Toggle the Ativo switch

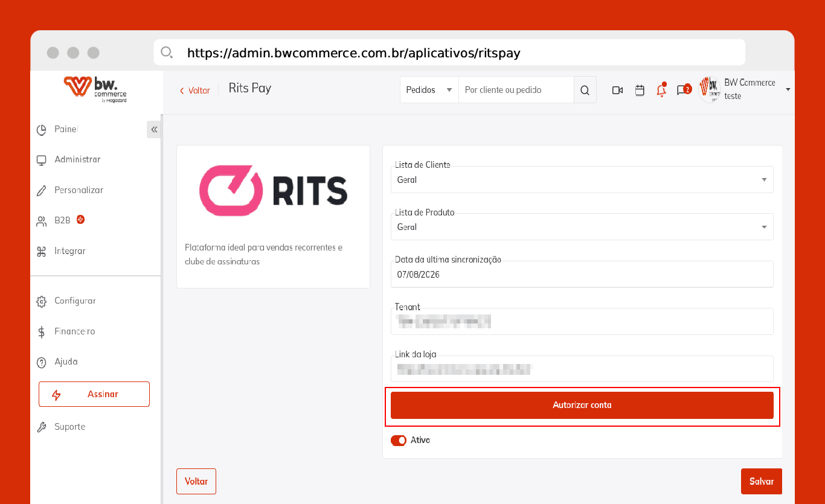[x=399, y=441]
